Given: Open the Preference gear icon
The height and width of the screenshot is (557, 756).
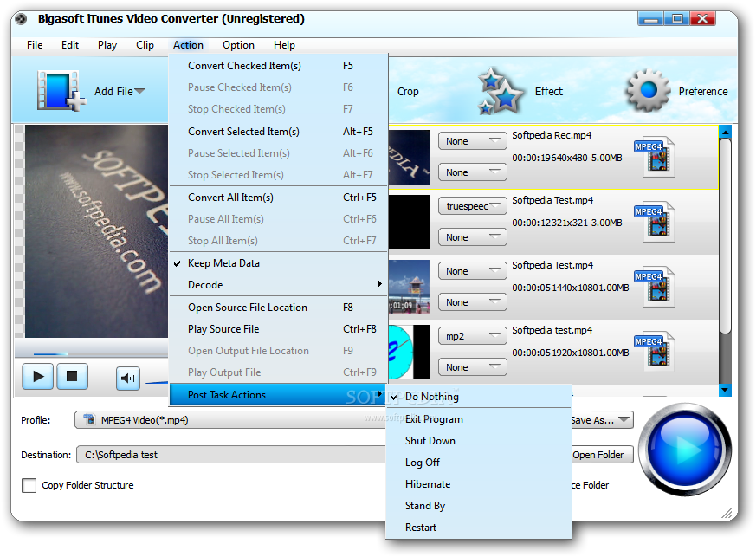Looking at the screenshot, I should pos(648,90).
